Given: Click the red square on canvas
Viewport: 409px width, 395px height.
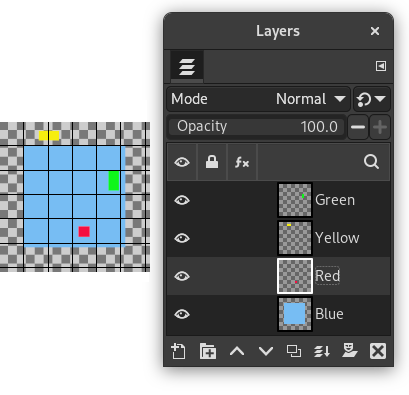Looking at the screenshot, I should [84, 232].
